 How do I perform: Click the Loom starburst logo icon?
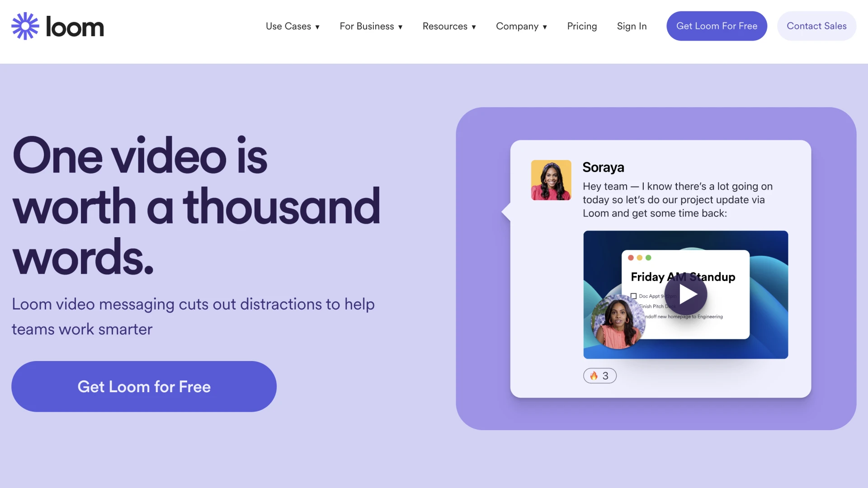[x=25, y=26]
